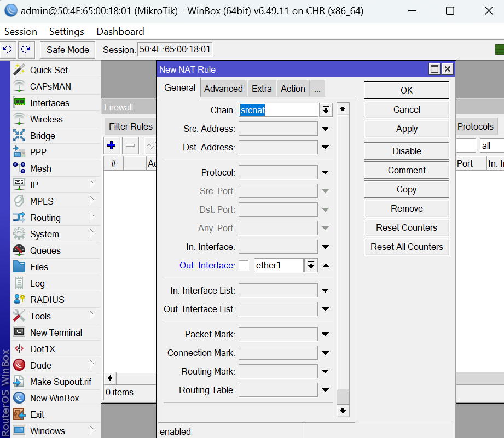Image resolution: width=504 pixels, height=438 pixels.
Task: Click the Copy button
Action: (x=406, y=189)
